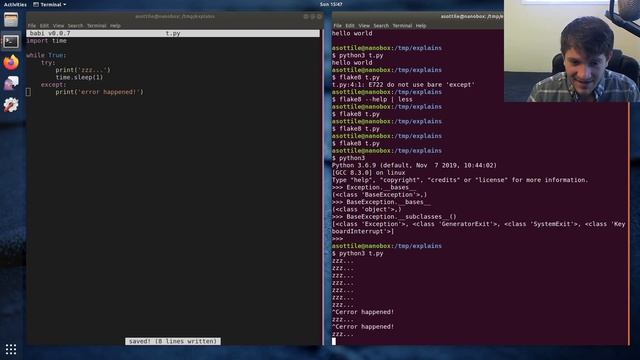Launch Firefox from the dock
The image size is (640, 360).
coord(11,62)
